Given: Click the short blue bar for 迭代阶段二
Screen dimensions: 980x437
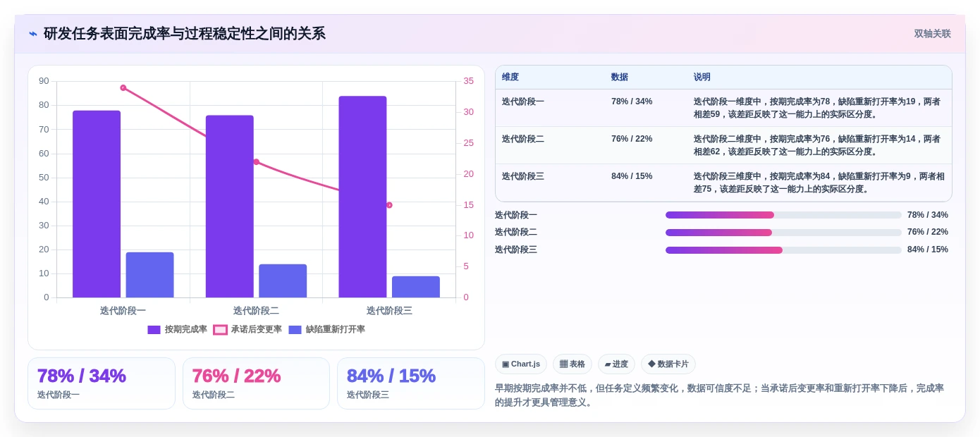Looking at the screenshot, I should pyautogui.click(x=283, y=281).
